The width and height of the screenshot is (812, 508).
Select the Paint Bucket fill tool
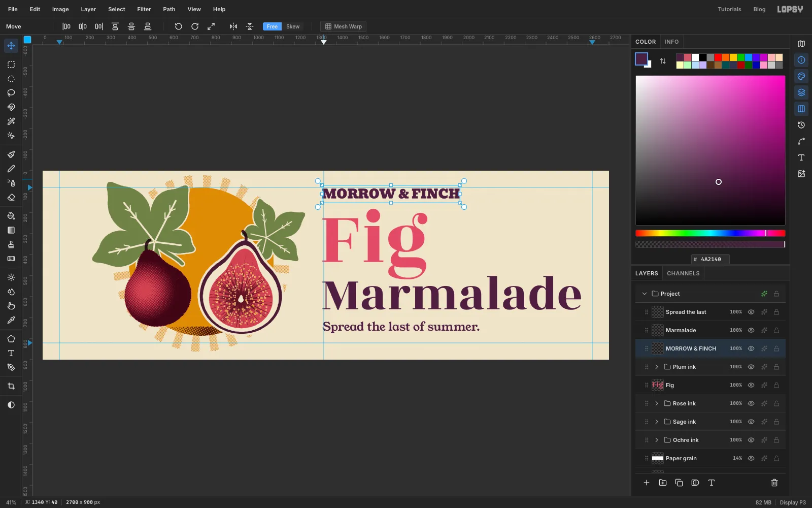(x=11, y=216)
